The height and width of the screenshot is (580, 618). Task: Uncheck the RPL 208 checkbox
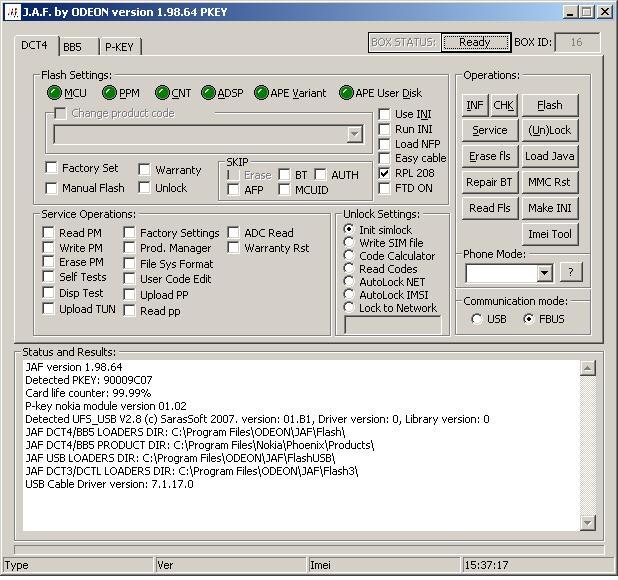pos(384,173)
